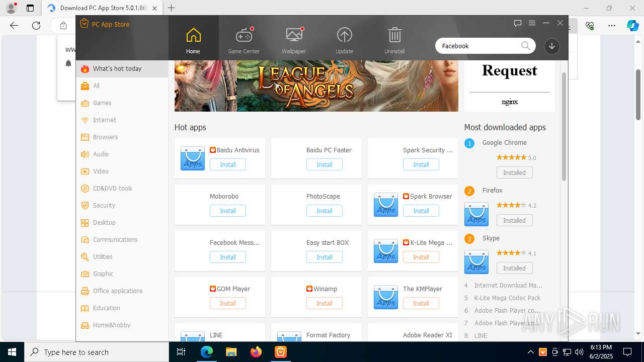Select What's hot today category
Viewport: 644px width, 362px height.
pyautogui.click(x=122, y=69)
